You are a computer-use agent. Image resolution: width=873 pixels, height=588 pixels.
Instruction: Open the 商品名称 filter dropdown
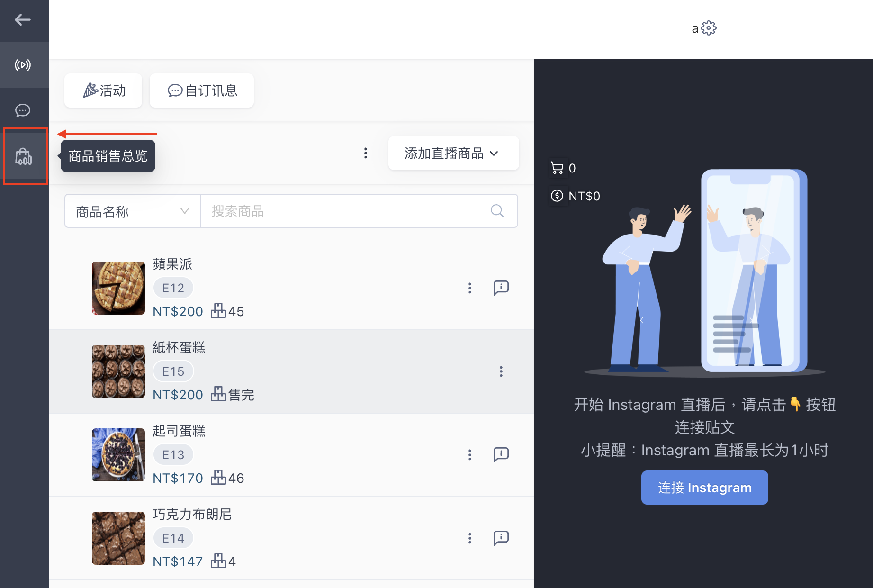[x=133, y=211]
